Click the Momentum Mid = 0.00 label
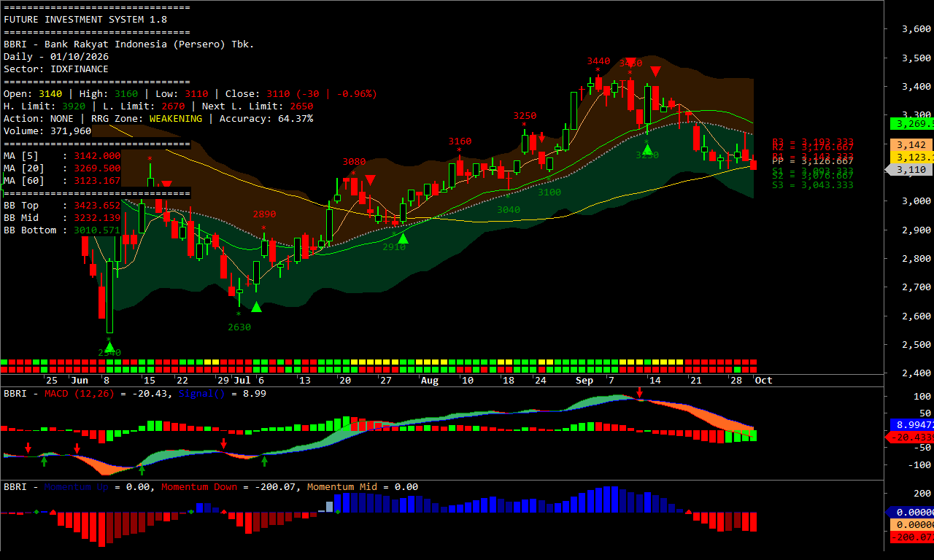The height and width of the screenshot is (560, 934). point(363,487)
